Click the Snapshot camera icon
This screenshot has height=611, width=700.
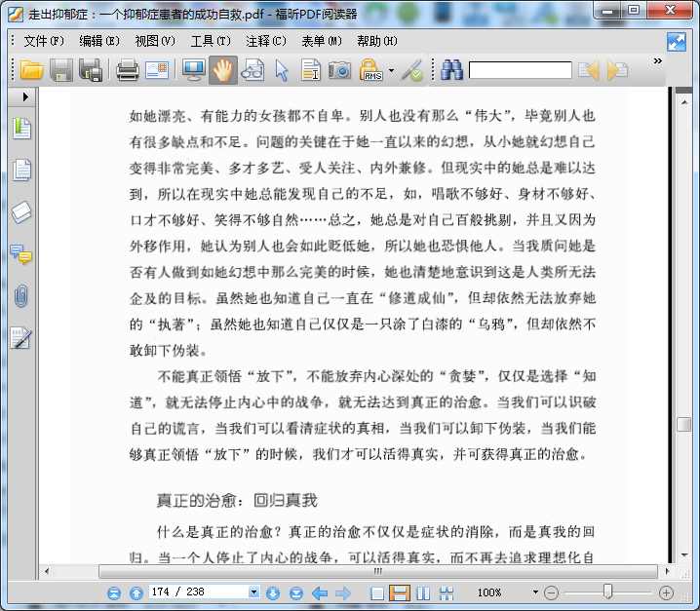[x=339, y=70]
